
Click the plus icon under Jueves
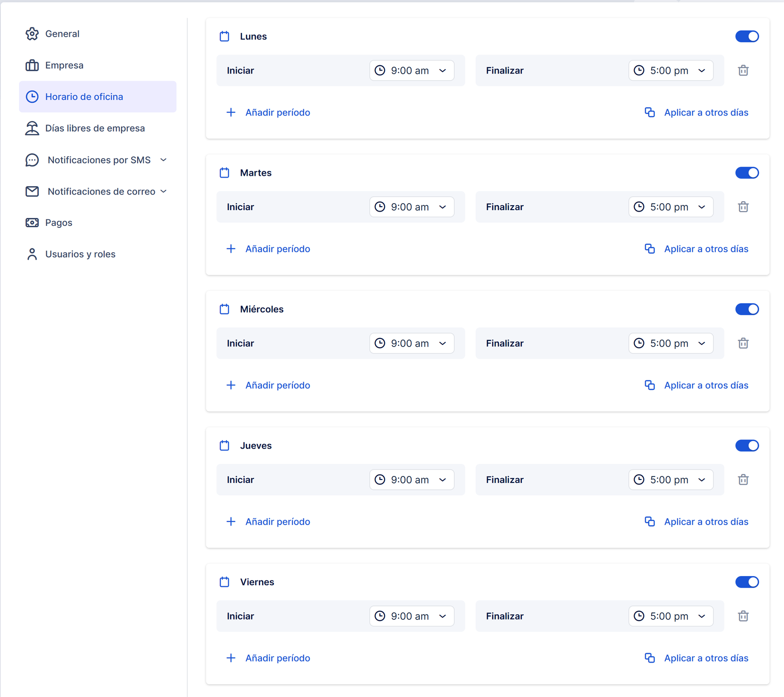click(x=231, y=522)
